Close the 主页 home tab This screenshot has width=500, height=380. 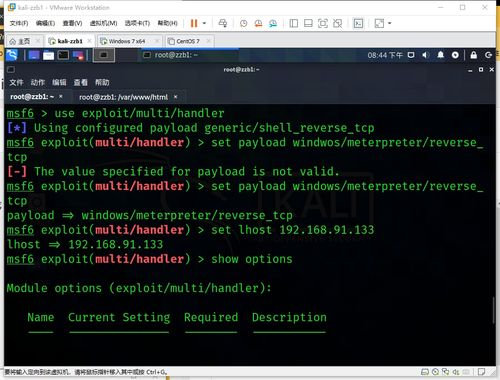pyautogui.click(x=38, y=41)
